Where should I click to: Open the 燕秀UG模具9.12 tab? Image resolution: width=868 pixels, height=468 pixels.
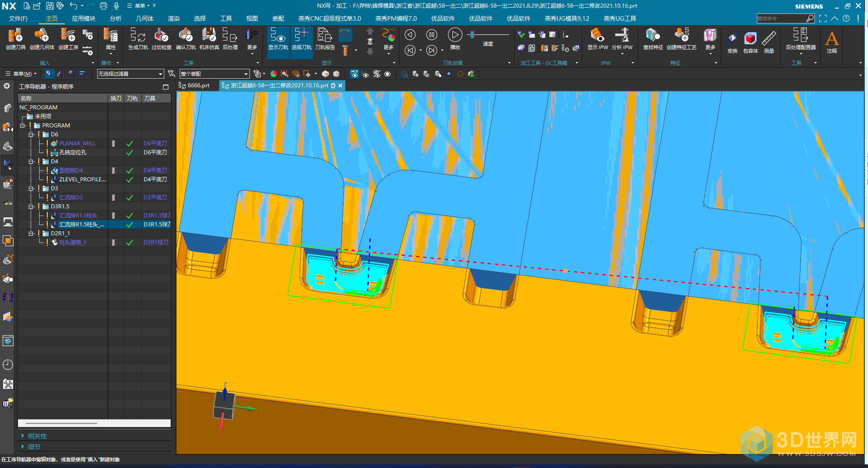[x=567, y=18]
